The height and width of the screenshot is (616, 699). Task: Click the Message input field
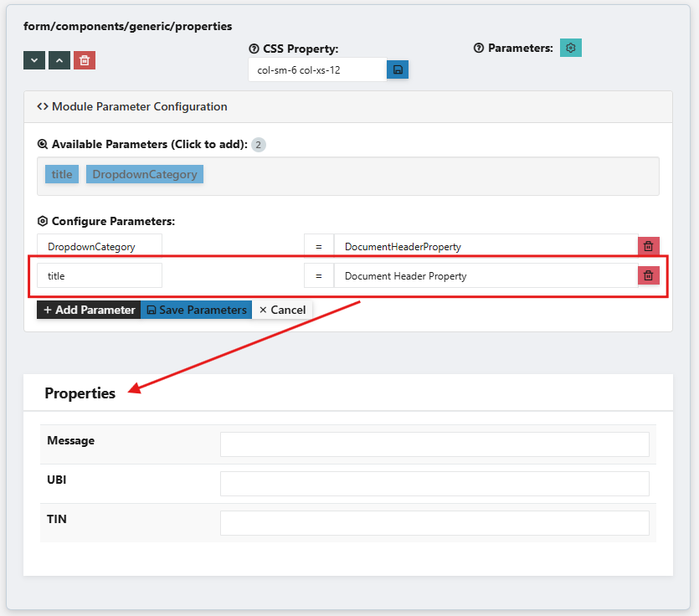[x=434, y=444]
